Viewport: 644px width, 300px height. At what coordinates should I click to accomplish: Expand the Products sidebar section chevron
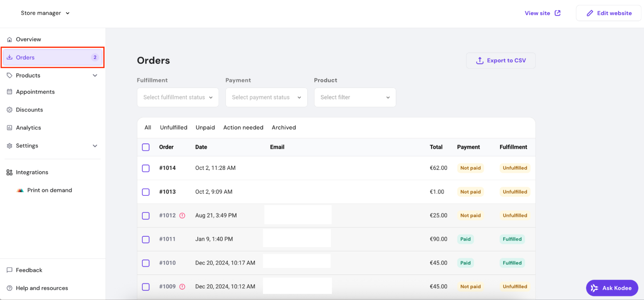coord(95,76)
